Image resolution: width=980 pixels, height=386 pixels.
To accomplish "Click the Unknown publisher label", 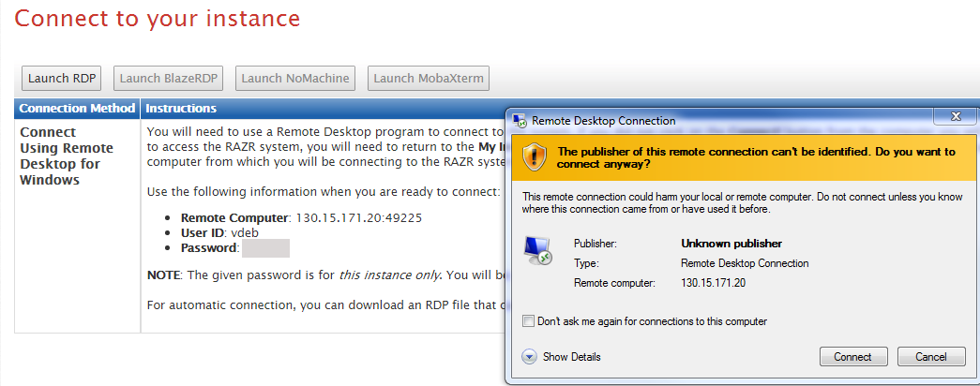I will 731,244.
